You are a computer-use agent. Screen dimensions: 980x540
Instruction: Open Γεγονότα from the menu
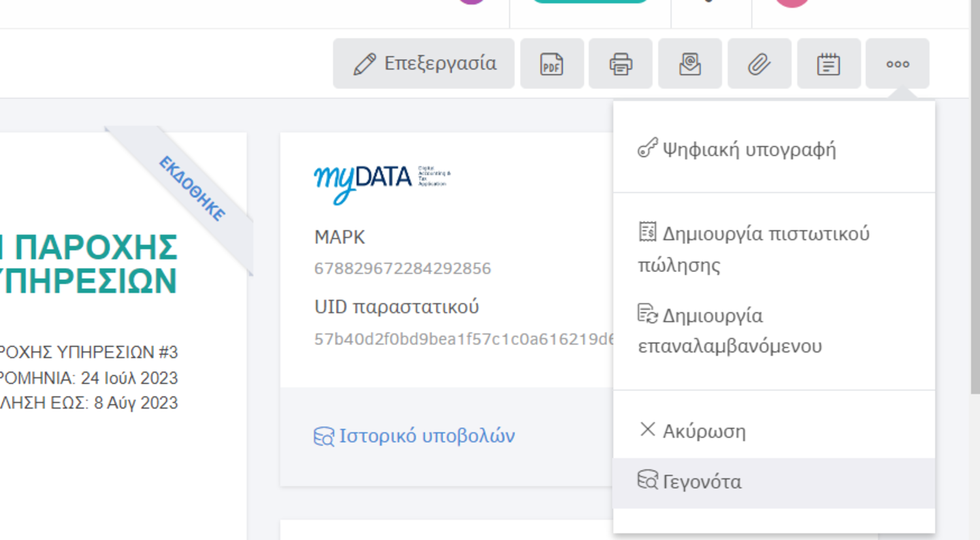click(774, 482)
